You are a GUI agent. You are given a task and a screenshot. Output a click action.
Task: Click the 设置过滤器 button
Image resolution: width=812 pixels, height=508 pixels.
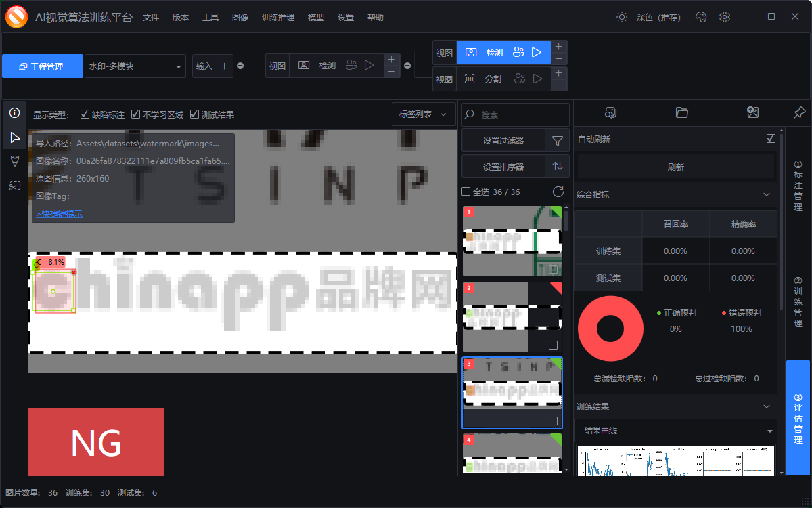pos(503,141)
